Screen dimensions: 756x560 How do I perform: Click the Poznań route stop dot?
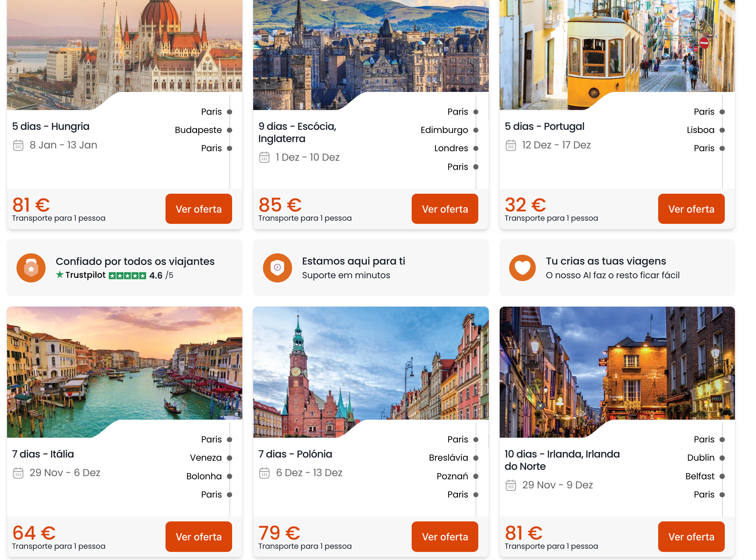(x=476, y=476)
